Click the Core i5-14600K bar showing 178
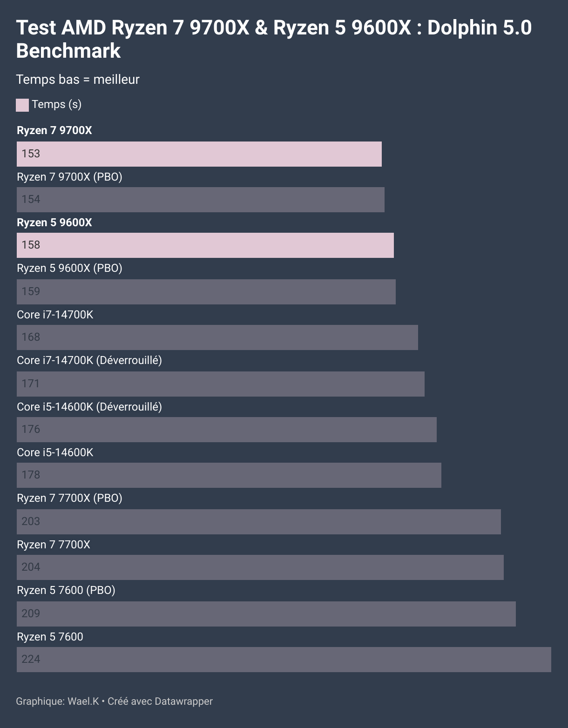The height and width of the screenshot is (728, 568). point(229,475)
